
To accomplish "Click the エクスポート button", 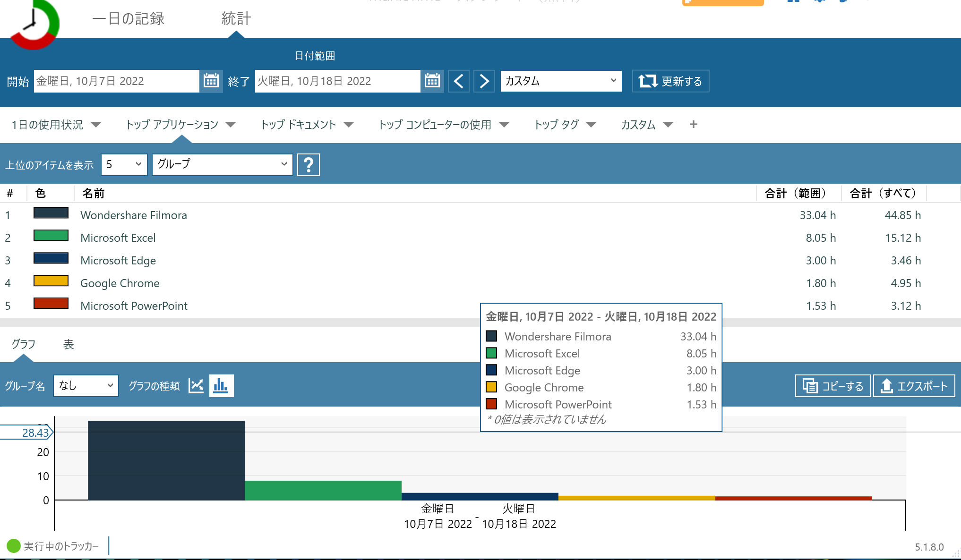I will [x=914, y=386].
